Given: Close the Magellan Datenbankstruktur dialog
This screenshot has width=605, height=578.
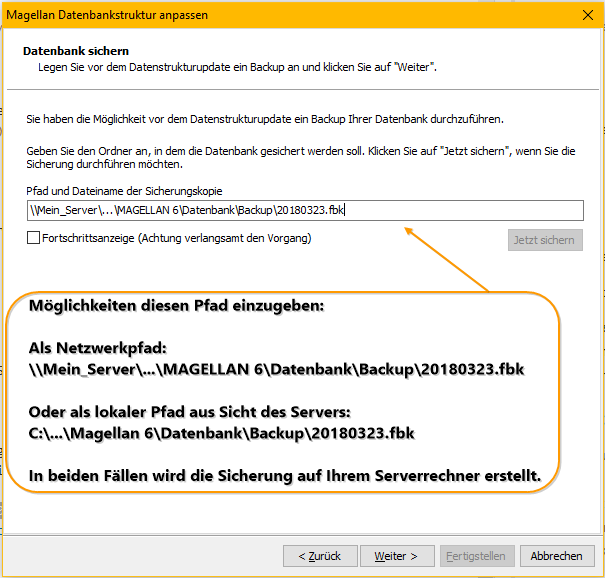Looking at the screenshot, I should click(x=588, y=15).
